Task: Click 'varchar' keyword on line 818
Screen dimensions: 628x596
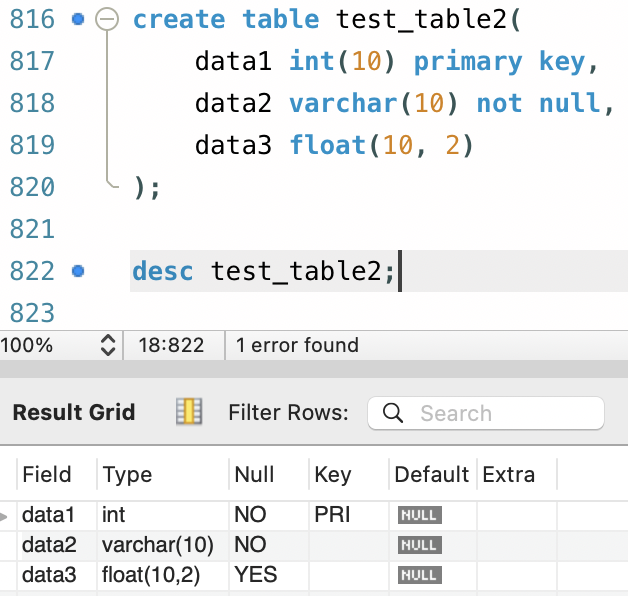Action: [x=343, y=103]
